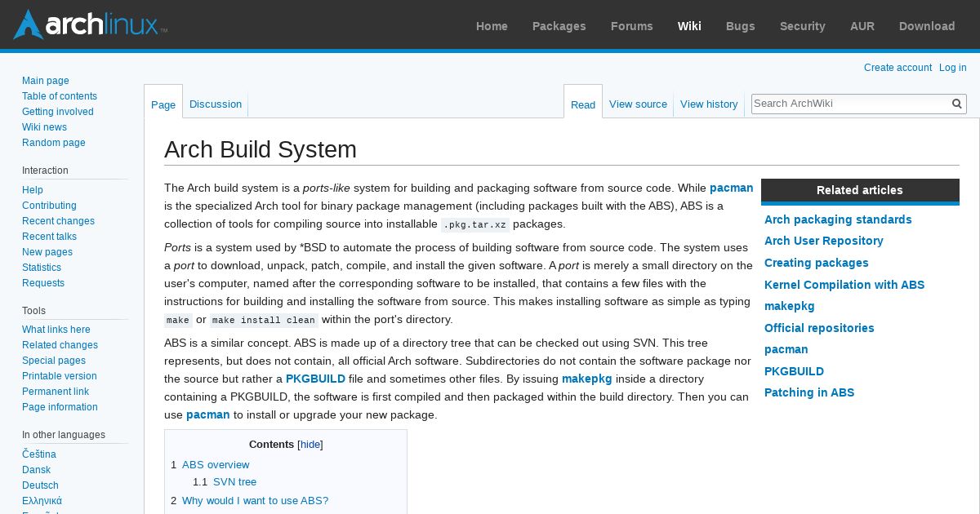Select the View source tab
The image size is (980, 514).
[638, 104]
